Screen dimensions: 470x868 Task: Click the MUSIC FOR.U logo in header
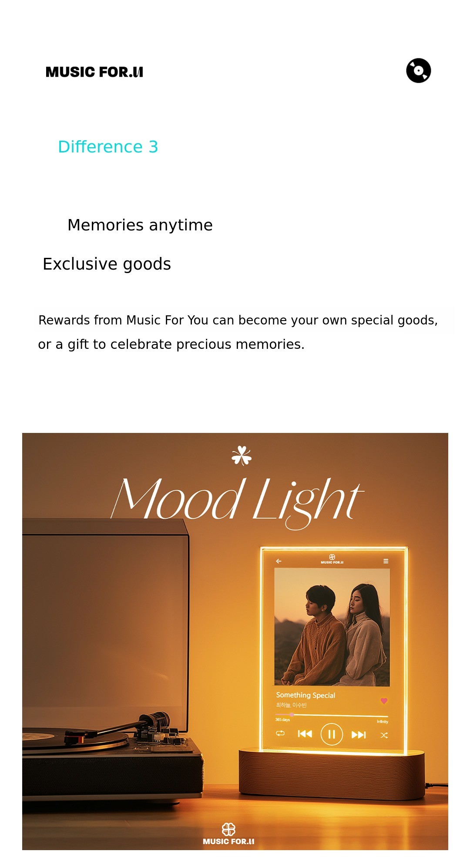[x=94, y=72]
